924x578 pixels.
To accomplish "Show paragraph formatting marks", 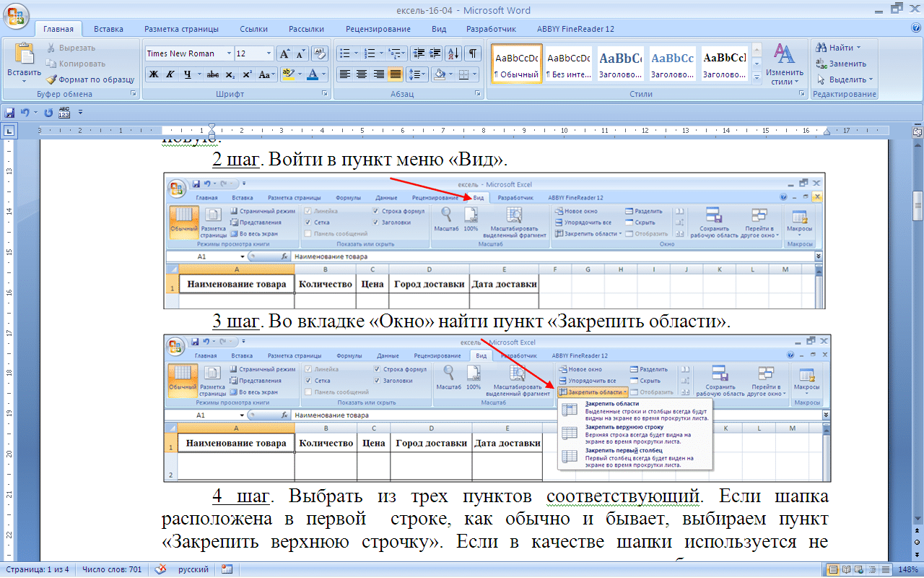I will [473, 53].
